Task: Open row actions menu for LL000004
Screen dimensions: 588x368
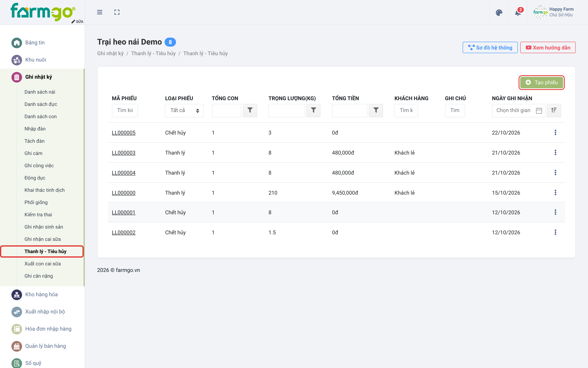Action: pos(555,173)
